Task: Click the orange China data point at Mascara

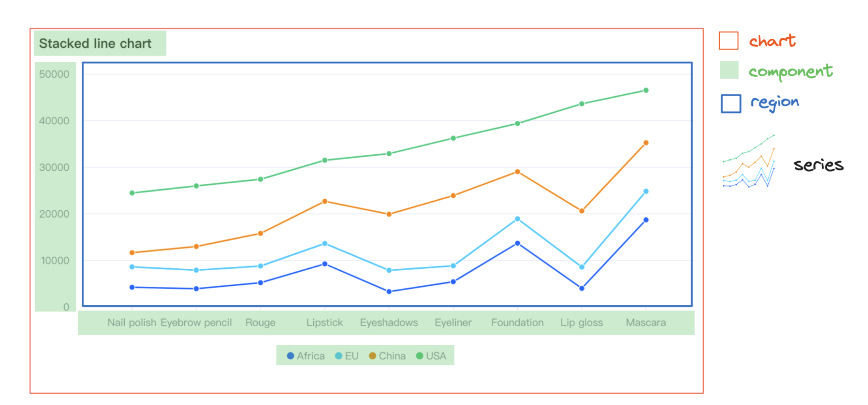Action: coord(646,143)
